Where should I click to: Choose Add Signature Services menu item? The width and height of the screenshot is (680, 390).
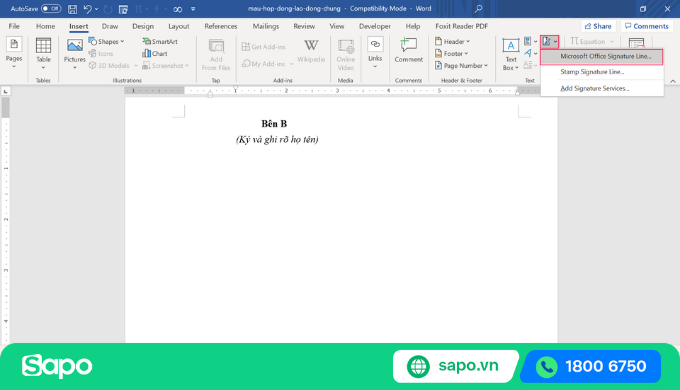[x=602, y=88]
